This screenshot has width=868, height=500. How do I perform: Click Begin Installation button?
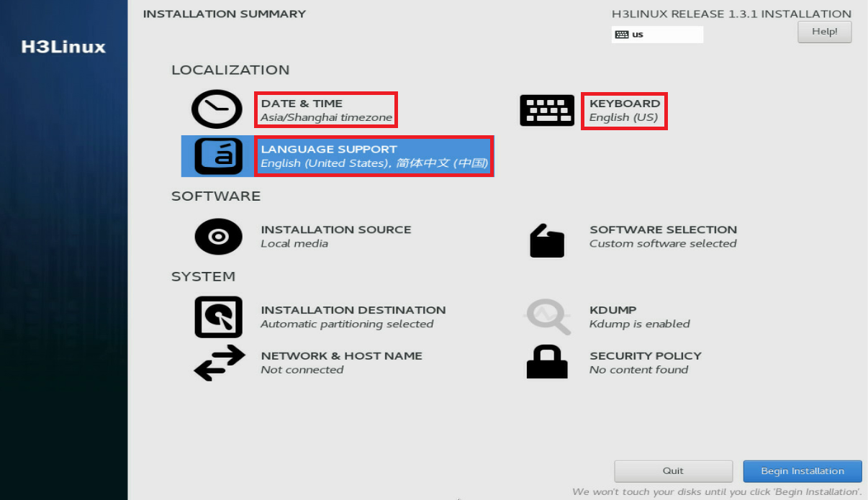(x=803, y=471)
